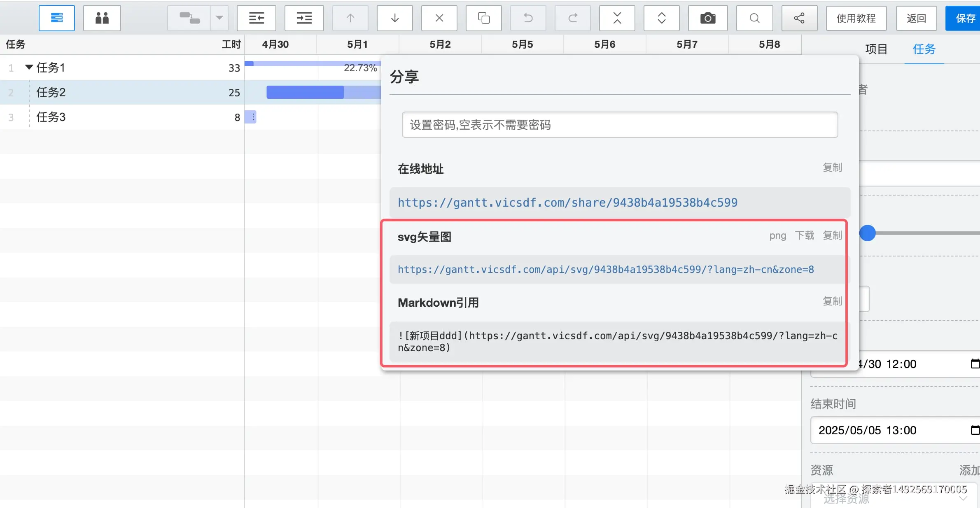
Task: Click the copy task icon
Action: click(x=483, y=18)
